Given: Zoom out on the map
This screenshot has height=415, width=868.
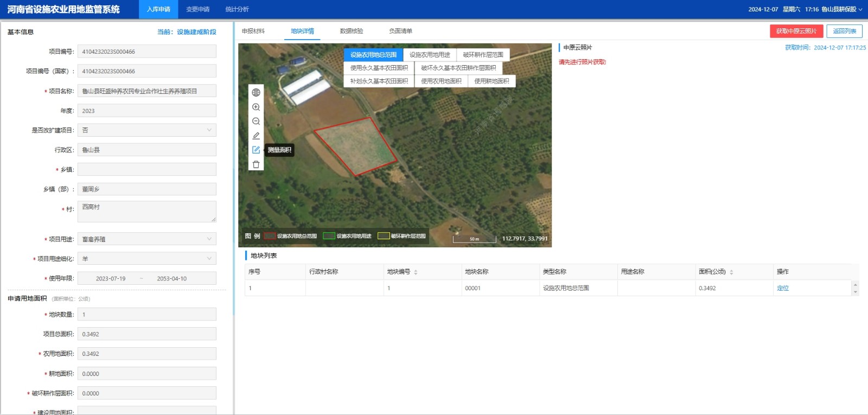Looking at the screenshot, I should [x=256, y=122].
